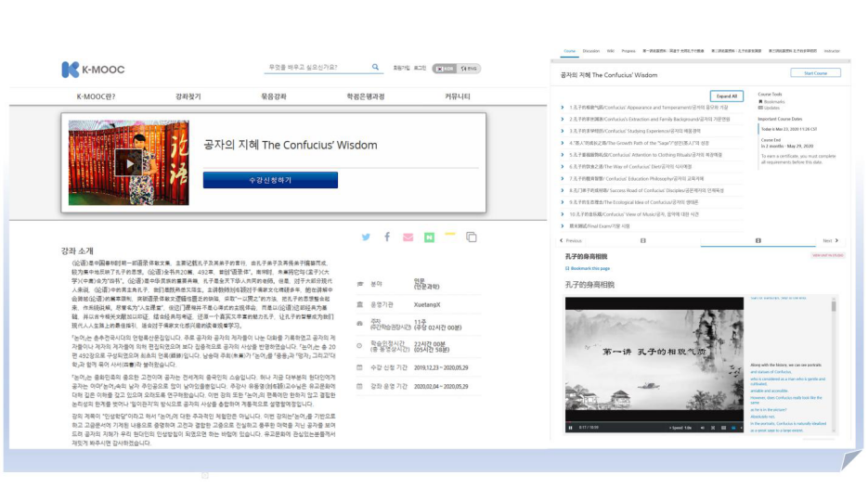Go to Previous unit
Viewport: 868px width, 488px height.
click(571, 240)
